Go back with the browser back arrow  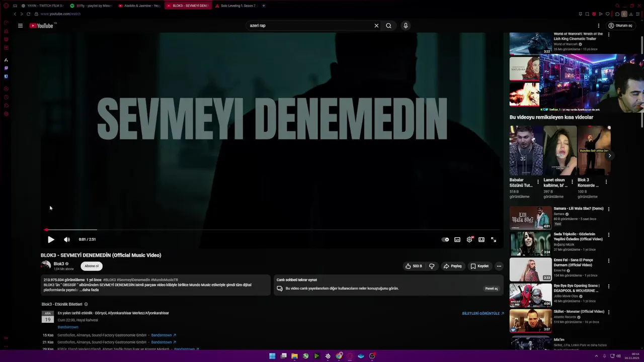coord(15,14)
